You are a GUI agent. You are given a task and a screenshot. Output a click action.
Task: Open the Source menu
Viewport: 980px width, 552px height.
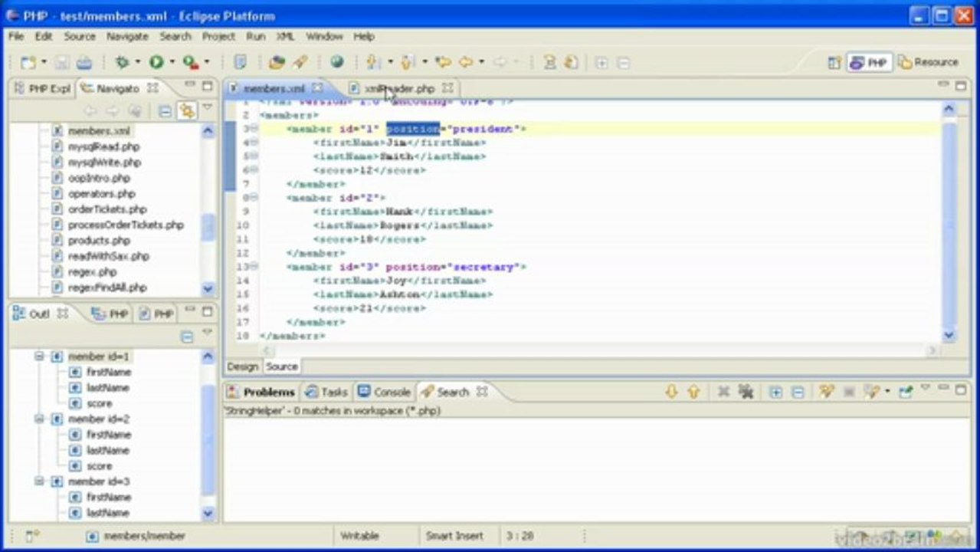point(80,36)
